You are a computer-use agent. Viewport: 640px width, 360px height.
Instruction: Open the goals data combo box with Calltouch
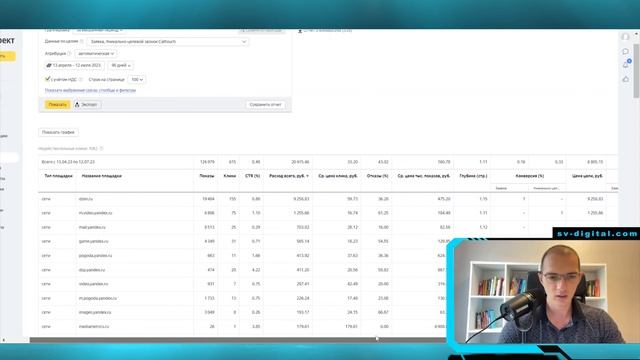(x=167, y=42)
